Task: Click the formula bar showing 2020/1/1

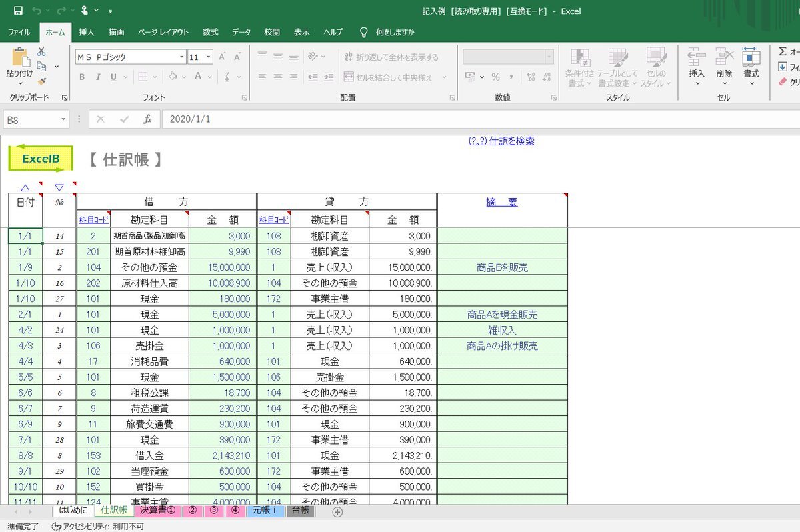Action: pos(467,119)
